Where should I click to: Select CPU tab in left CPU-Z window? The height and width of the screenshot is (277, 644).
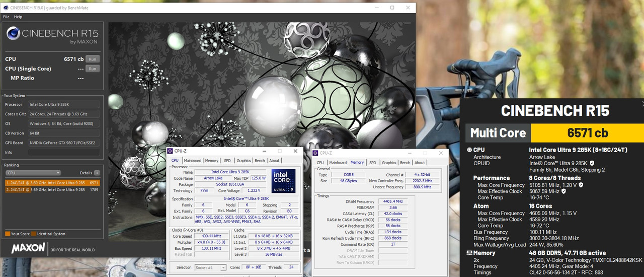[175, 160]
